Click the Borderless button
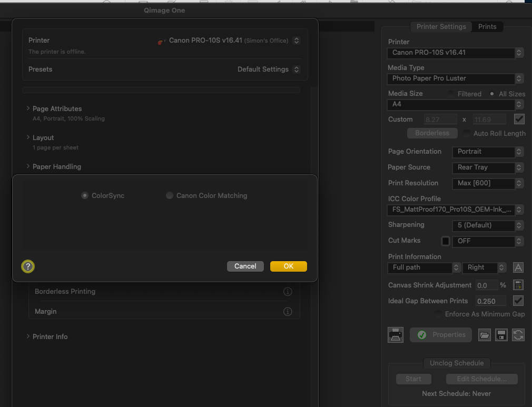 [432, 133]
